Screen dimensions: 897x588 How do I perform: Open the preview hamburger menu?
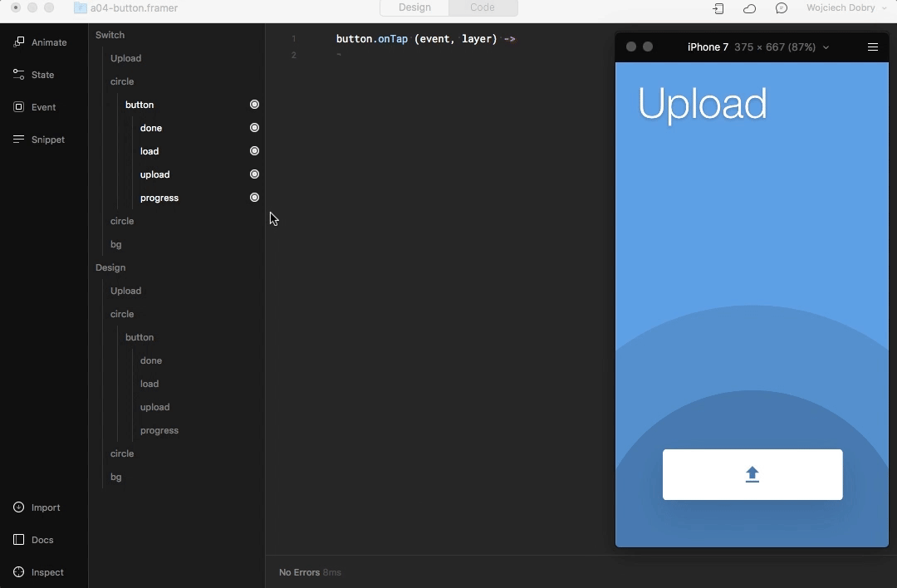coord(872,47)
